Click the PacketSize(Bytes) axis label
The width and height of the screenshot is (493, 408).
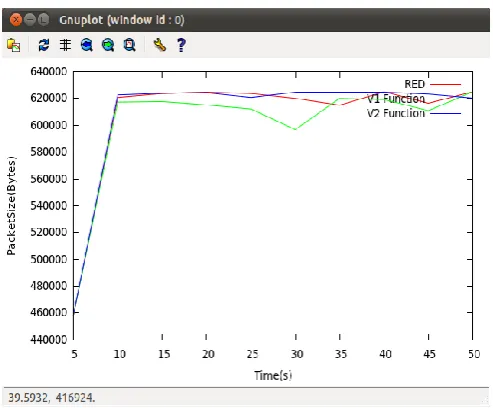coord(11,206)
